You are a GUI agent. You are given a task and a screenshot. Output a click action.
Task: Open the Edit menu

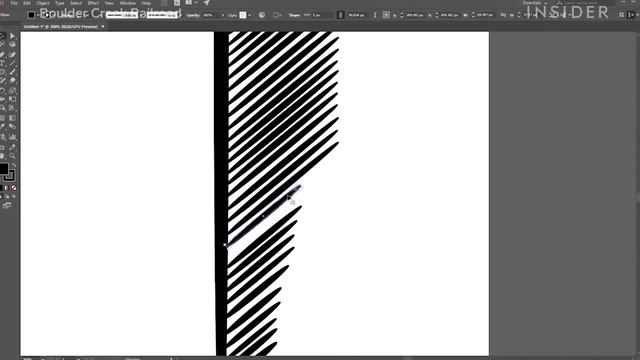point(27,3)
